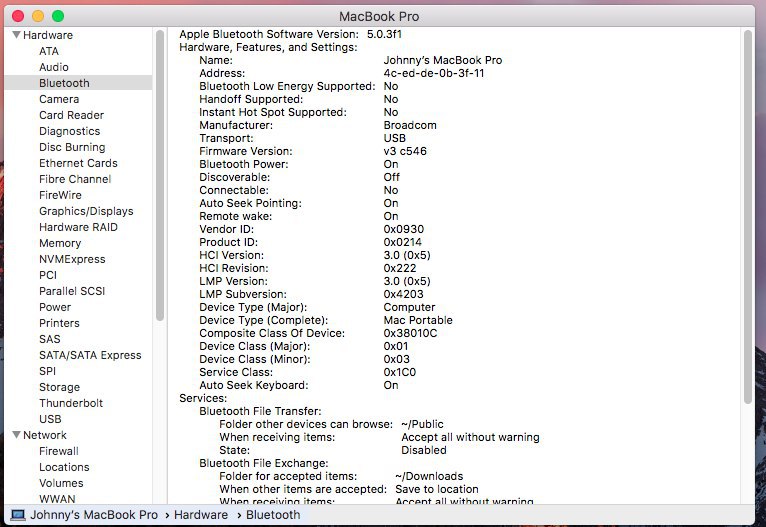Screen dimensions: 766x527
Task: Click the Mac Portable device type
Action: pyautogui.click(x=418, y=320)
